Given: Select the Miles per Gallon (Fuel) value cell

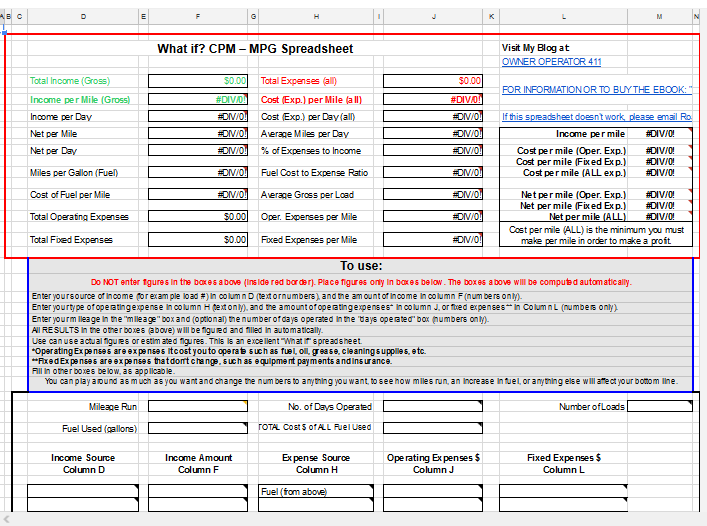Looking at the screenshot, I should click(198, 172).
